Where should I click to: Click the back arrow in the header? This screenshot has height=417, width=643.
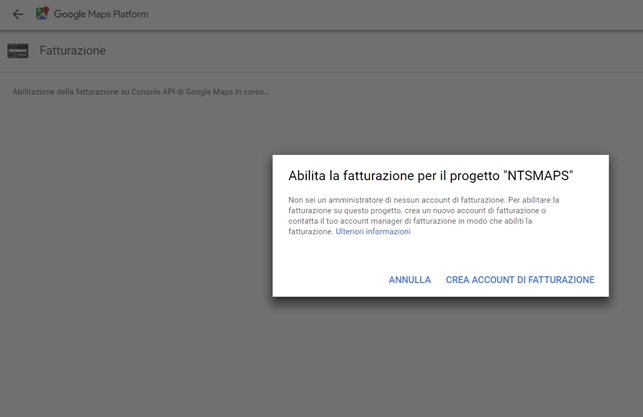click(17, 14)
